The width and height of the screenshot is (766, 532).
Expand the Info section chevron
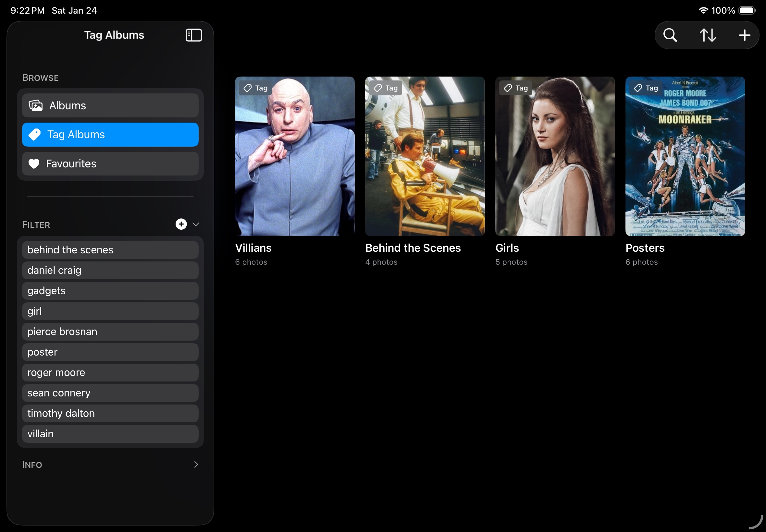click(x=196, y=464)
